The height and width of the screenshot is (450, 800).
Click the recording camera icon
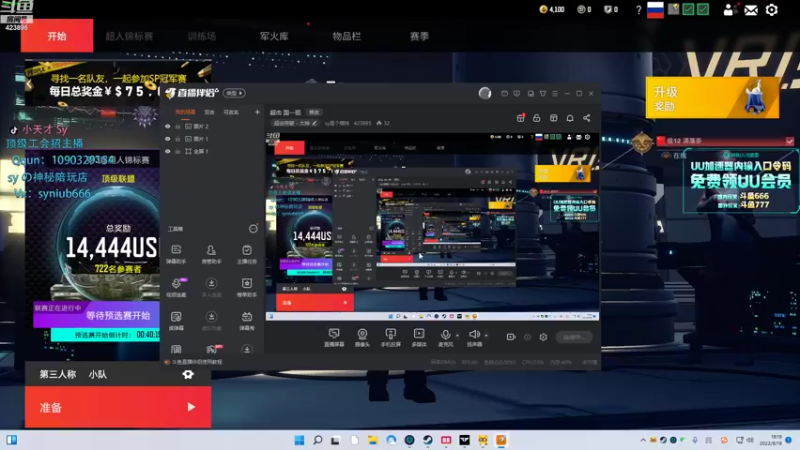511,337
